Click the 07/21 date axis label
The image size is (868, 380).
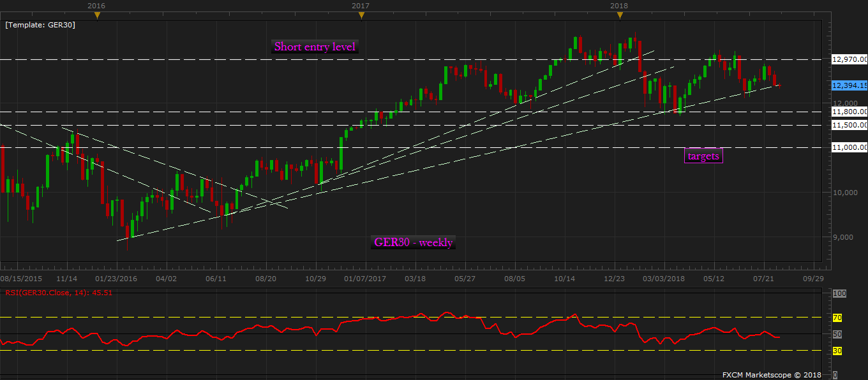tap(763, 279)
